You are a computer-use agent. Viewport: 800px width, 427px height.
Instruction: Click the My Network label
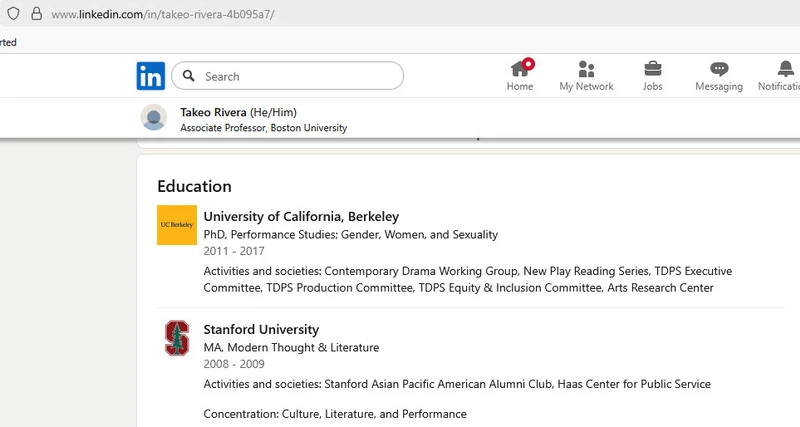tap(586, 86)
